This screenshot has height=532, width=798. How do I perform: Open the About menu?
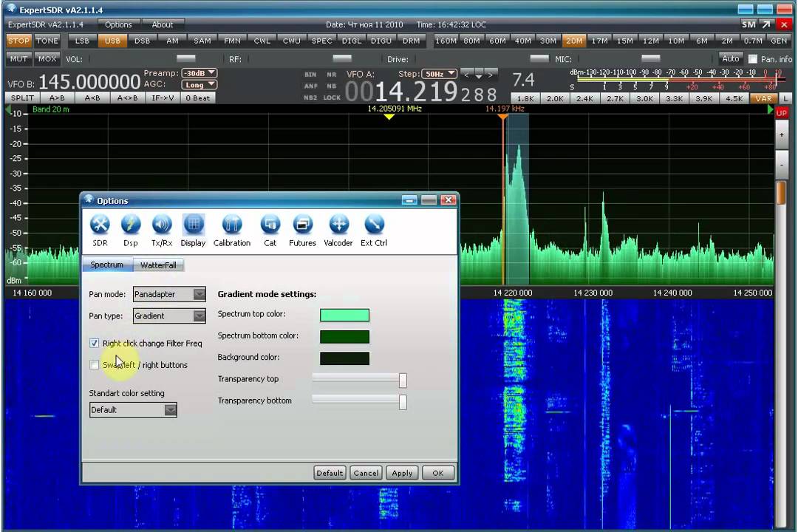(163, 24)
